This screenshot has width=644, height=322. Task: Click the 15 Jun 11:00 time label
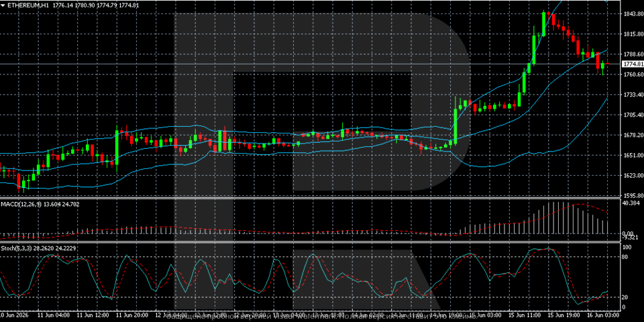pyautogui.click(x=525, y=315)
